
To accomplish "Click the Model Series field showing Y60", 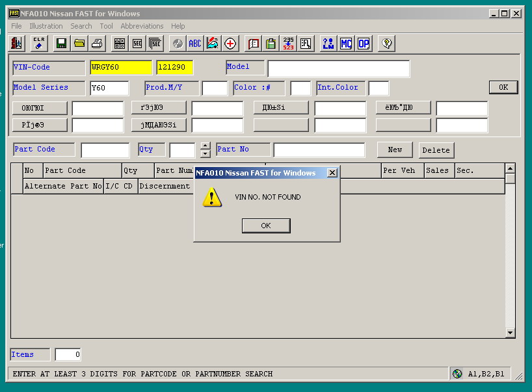I will tap(109, 88).
